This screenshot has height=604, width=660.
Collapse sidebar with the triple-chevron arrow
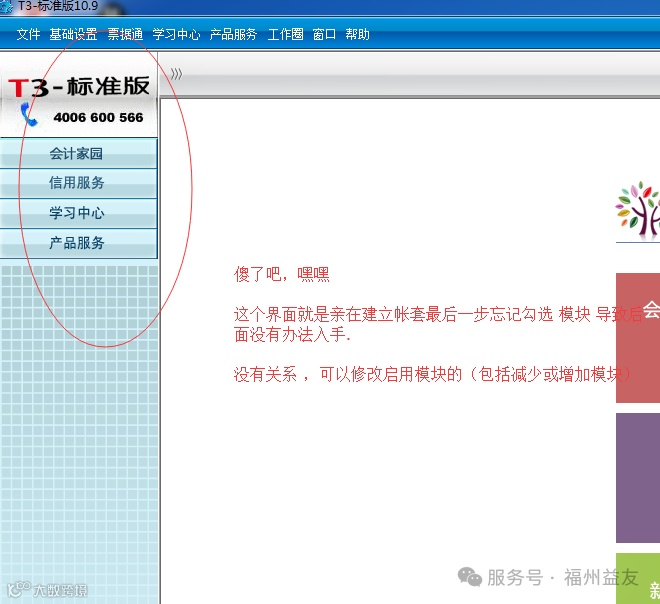click(176, 74)
